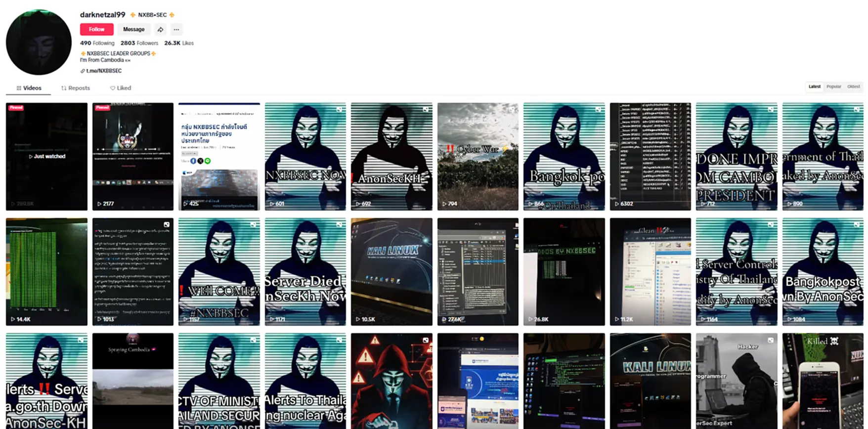Open the Alerts To Thailand nuclear video

[x=305, y=381]
